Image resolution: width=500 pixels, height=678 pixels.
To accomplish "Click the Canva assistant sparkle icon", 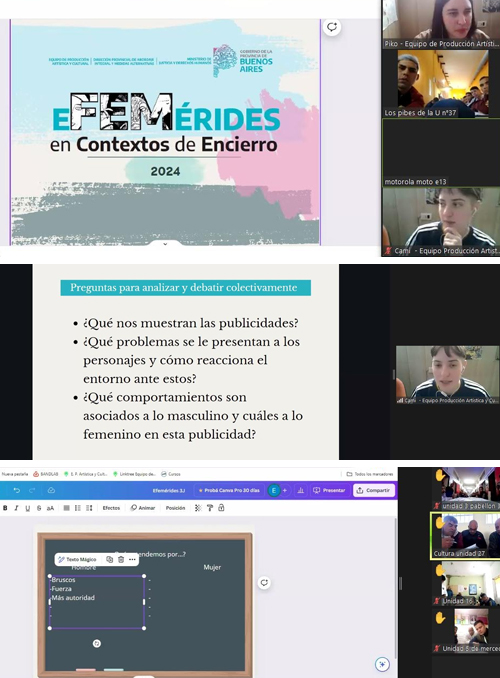I will click(x=382, y=664).
